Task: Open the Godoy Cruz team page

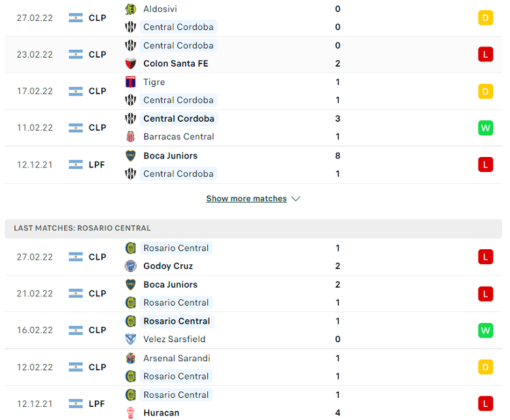Action: point(168,266)
